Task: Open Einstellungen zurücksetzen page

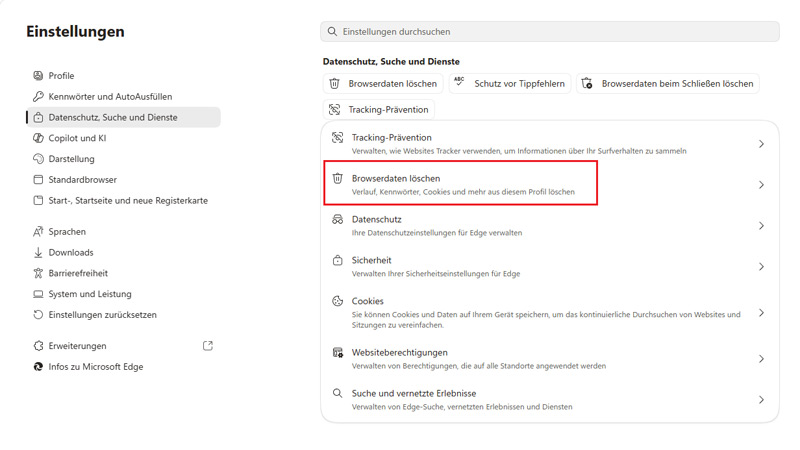Action: tap(123, 315)
